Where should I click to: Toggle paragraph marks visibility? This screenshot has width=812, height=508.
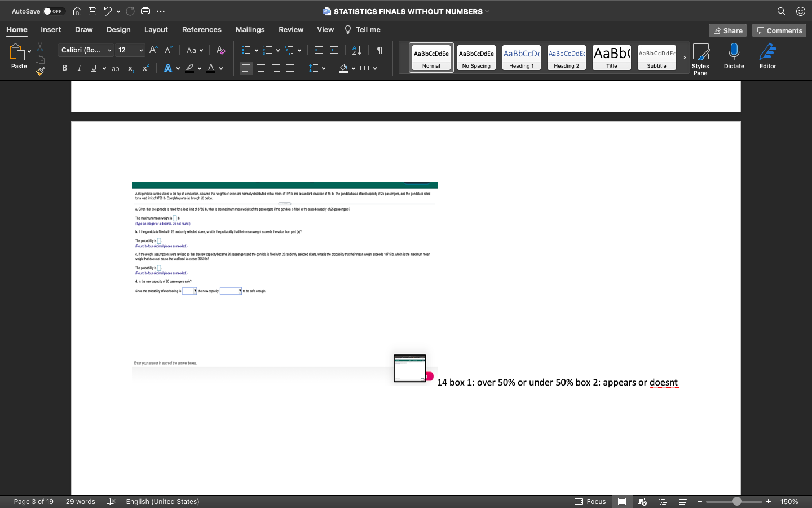coord(379,50)
